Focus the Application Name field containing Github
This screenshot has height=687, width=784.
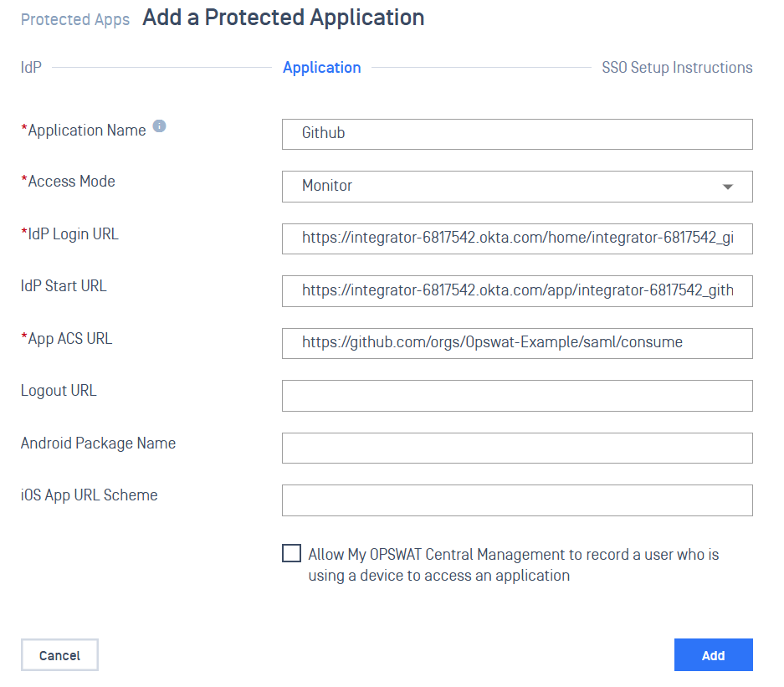point(516,134)
